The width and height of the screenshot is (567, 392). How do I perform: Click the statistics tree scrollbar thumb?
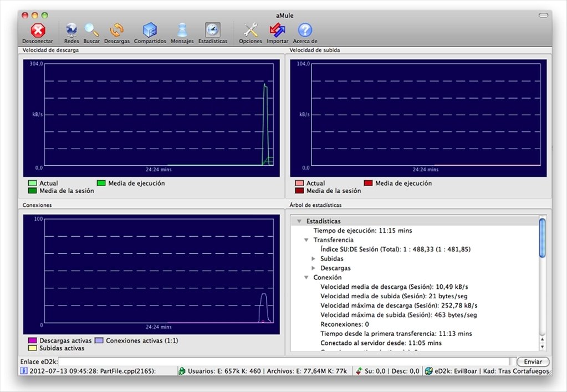click(x=542, y=238)
